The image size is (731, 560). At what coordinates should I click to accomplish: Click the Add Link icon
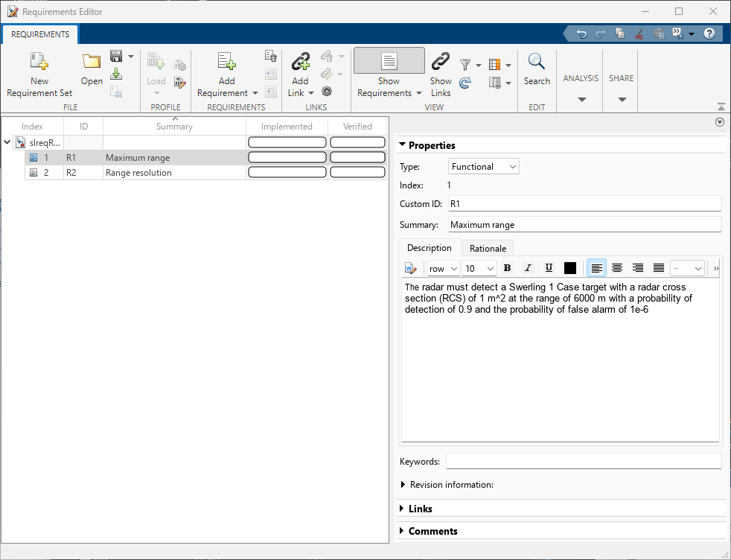(x=300, y=63)
